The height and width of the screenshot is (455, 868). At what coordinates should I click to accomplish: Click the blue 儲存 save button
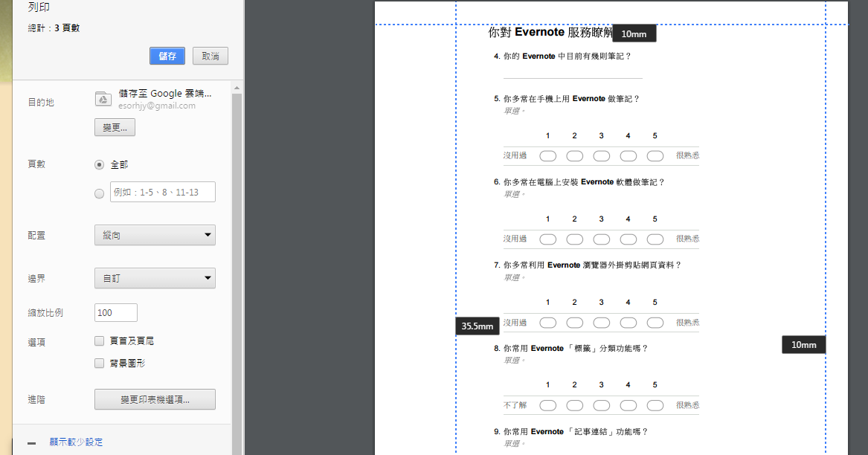point(167,56)
